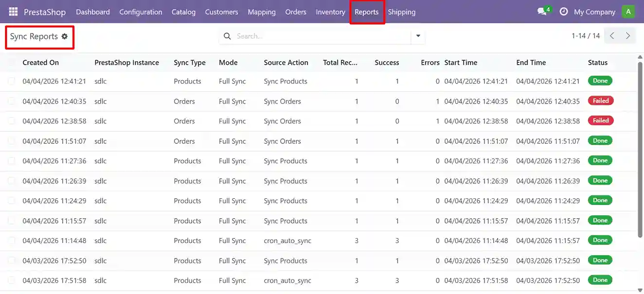This screenshot has width=644, height=294.
Task: Click the Failed badge in the 12:38:58 row
Action: coord(601,121)
